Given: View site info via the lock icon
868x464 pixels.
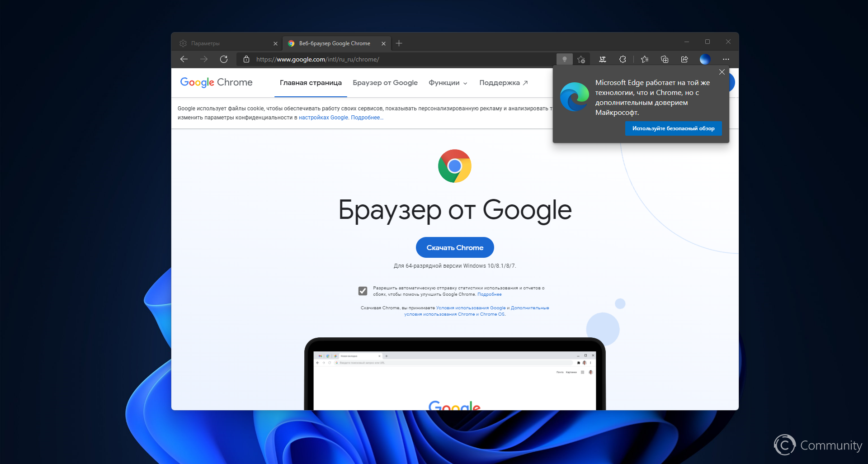Looking at the screenshot, I should click(246, 59).
